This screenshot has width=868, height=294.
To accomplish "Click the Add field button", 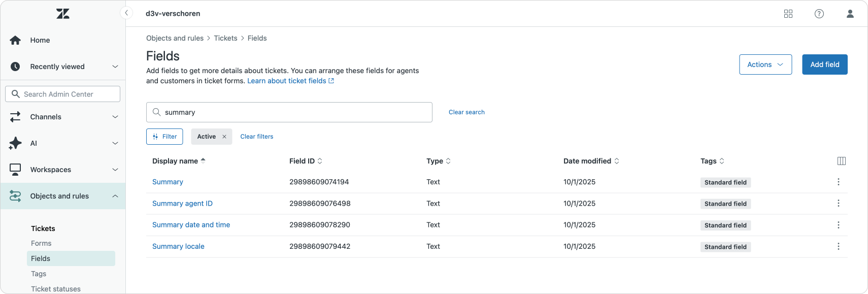I will click(x=824, y=64).
